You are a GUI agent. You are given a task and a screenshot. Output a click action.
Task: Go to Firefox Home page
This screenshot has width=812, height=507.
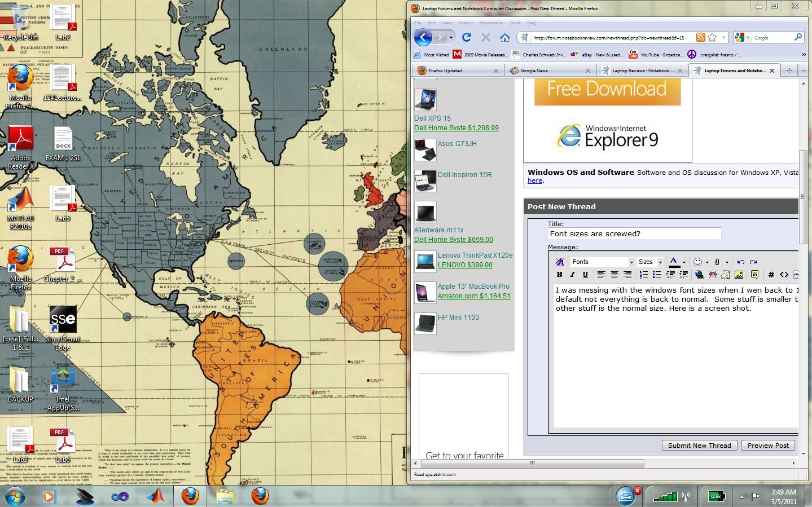point(504,37)
